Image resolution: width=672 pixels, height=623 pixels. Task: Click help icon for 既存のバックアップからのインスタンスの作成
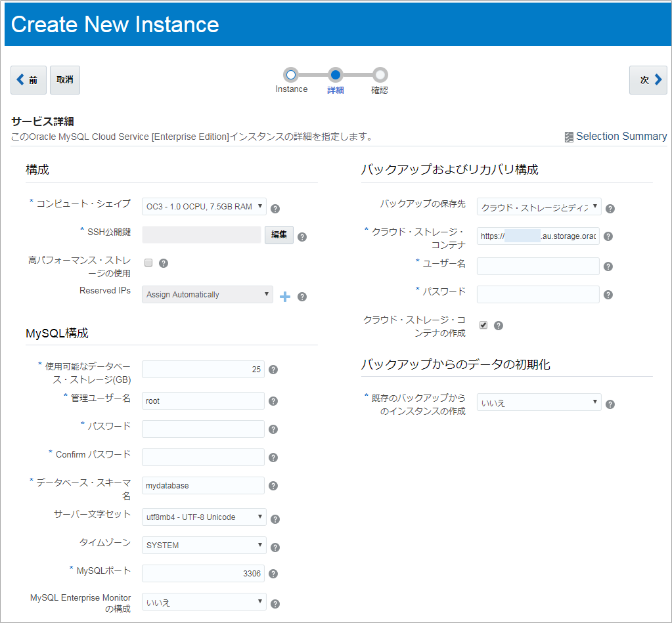click(x=610, y=404)
